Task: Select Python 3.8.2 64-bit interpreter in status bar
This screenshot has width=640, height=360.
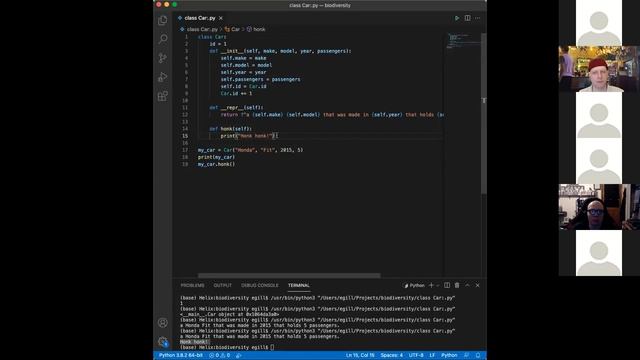Action: point(181,355)
